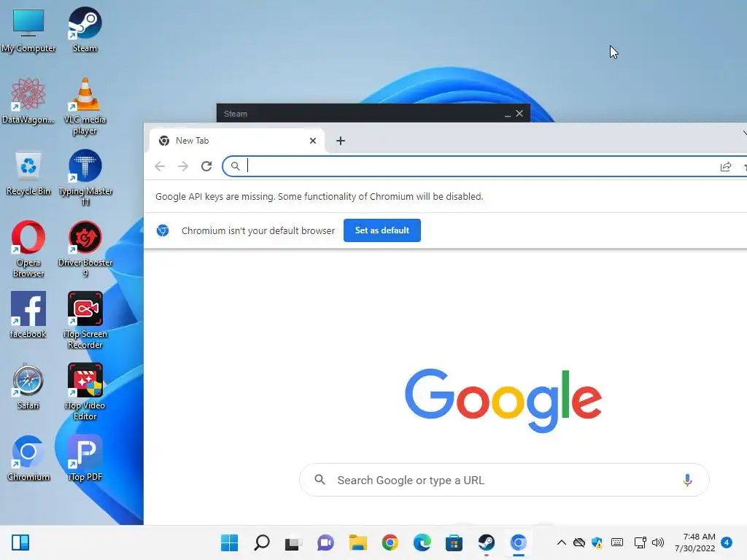Start voice search with the microphone icon
Screen dimensions: 747x560
[687, 480]
